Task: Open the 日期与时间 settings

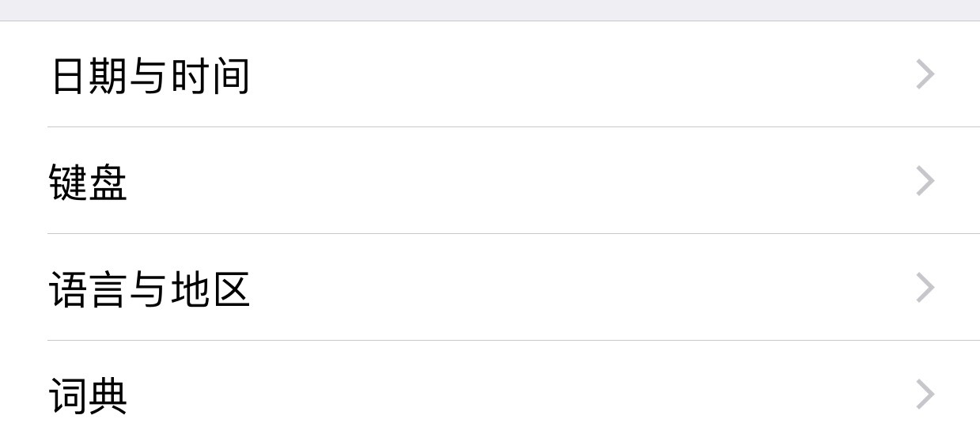Action: tap(150, 76)
